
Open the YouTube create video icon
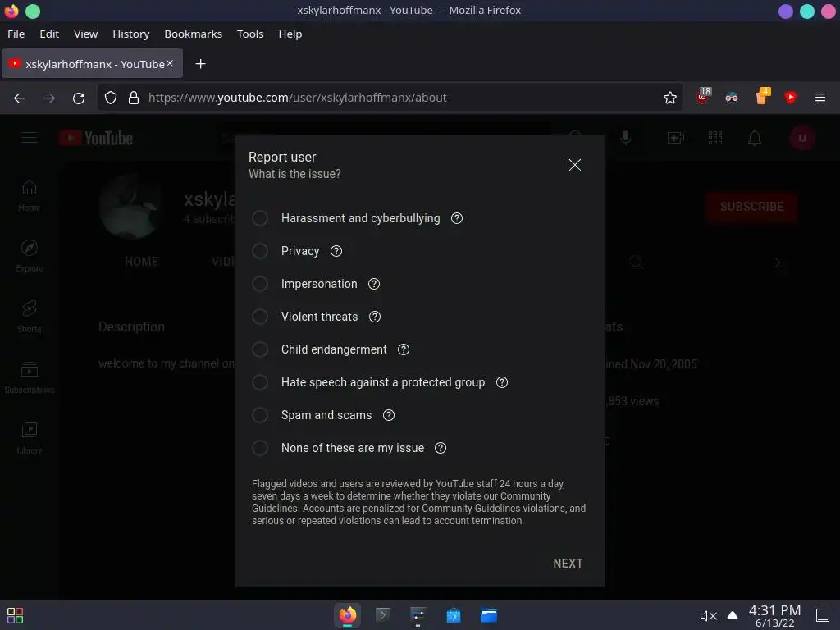click(x=676, y=138)
